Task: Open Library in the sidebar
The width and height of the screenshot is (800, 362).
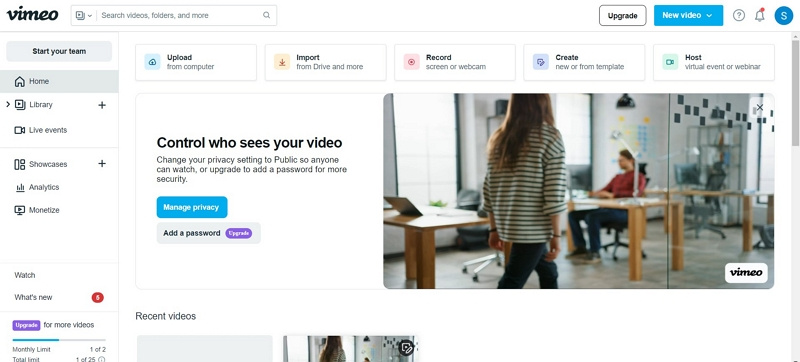Action: pos(41,105)
